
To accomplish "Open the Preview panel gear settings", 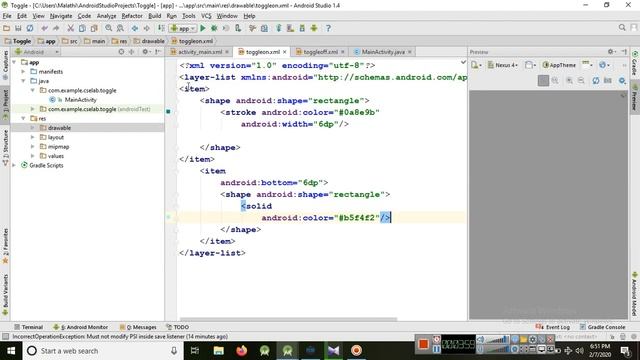I will point(611,52).
